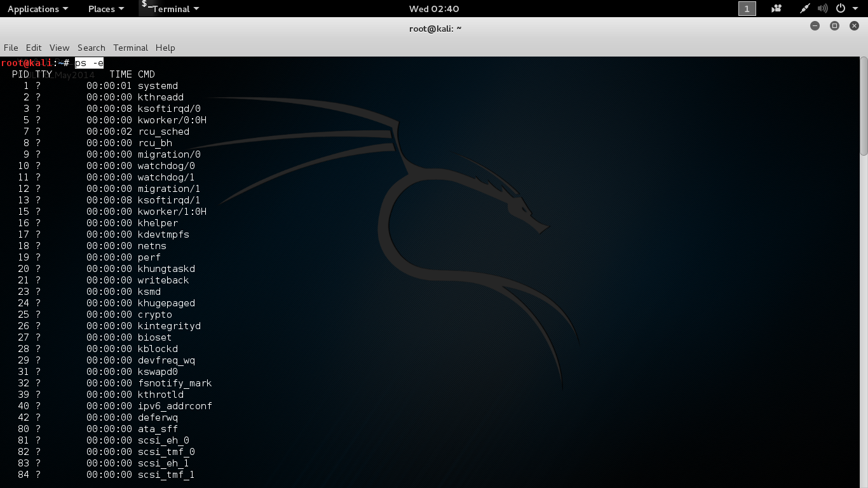The height and width of the screenshot is (488, 868).
Task: Click the terminal's vertical scrollbar handle
Action: pyautogui.click(x=864, y=106)
